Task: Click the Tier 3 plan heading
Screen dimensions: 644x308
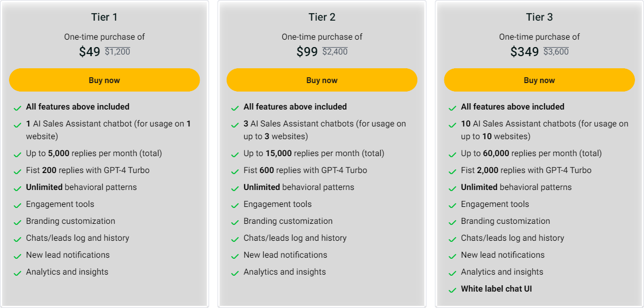Action: 539,17
